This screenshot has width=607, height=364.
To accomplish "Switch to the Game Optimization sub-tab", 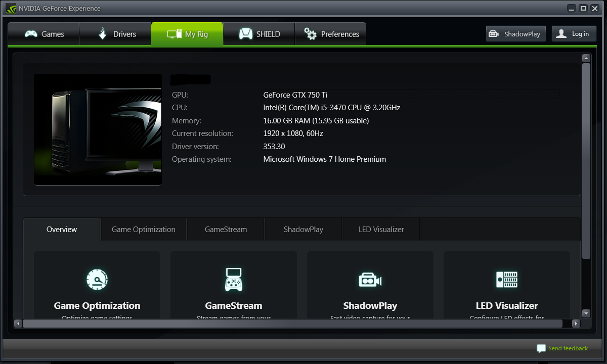I will pos(144,230).
